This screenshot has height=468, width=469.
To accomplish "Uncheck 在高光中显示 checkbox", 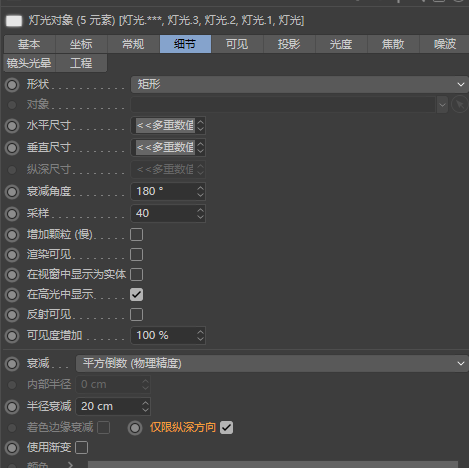I will (136, 295).
